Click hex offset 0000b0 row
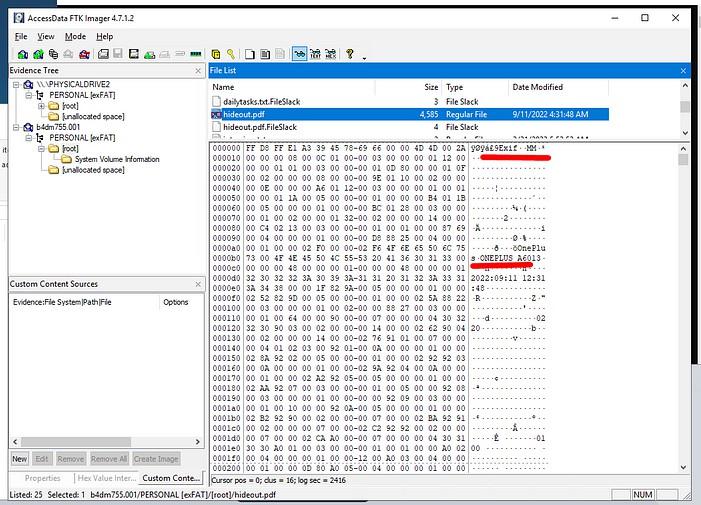Screen dimensions: 701x505 379,258
